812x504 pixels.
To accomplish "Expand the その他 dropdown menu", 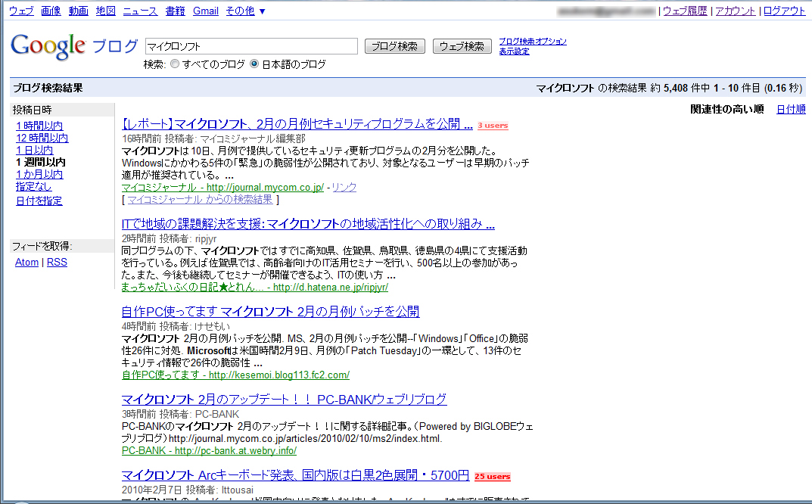I will [x=245, y=11].
